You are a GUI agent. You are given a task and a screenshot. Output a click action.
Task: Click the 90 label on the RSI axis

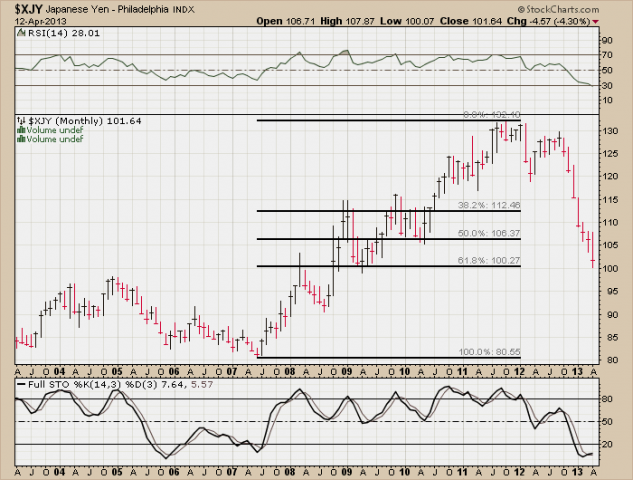607,40
